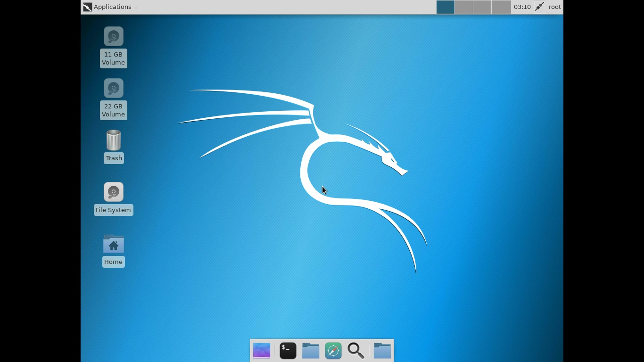Click the Kali logo icon in the panel
Viewport: 644px width, 362px height.
pyautogui.click(x=87, y=7)
